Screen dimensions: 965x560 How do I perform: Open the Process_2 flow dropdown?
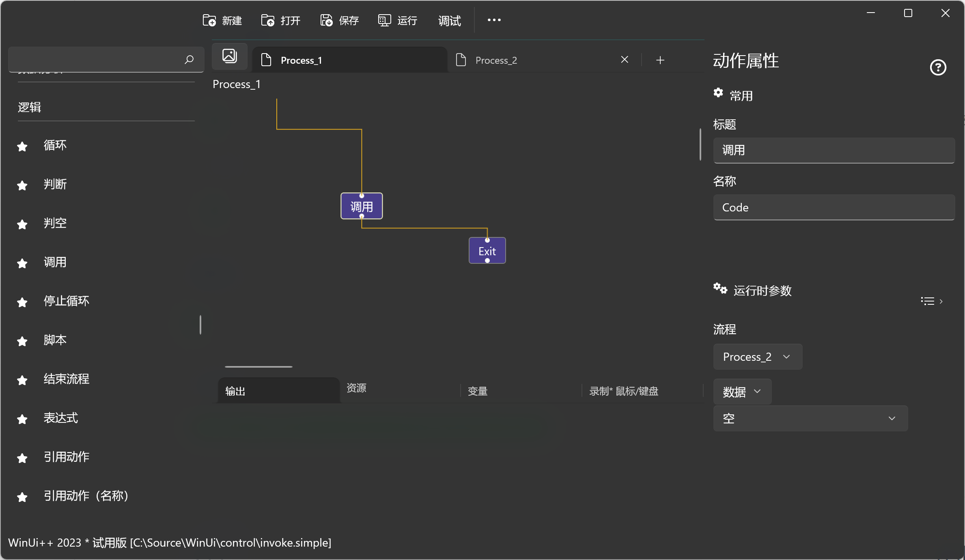click(x=757, y=357)
